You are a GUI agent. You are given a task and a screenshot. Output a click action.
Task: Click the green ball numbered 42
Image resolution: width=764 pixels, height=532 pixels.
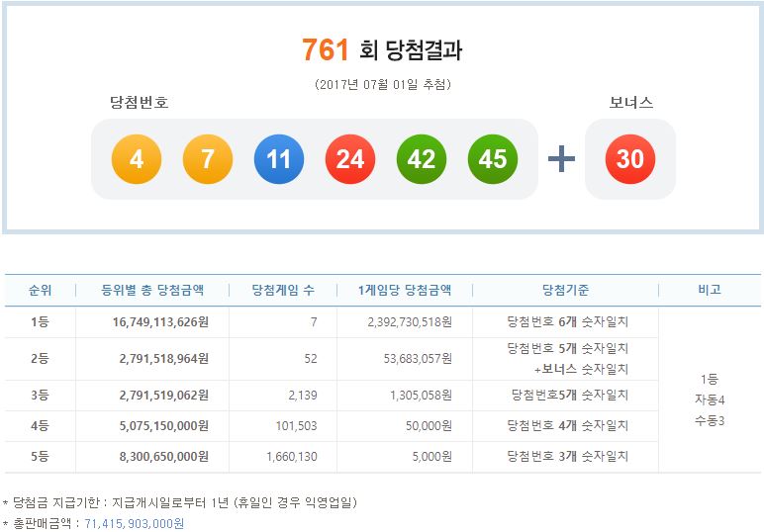(x=421, y=159)
